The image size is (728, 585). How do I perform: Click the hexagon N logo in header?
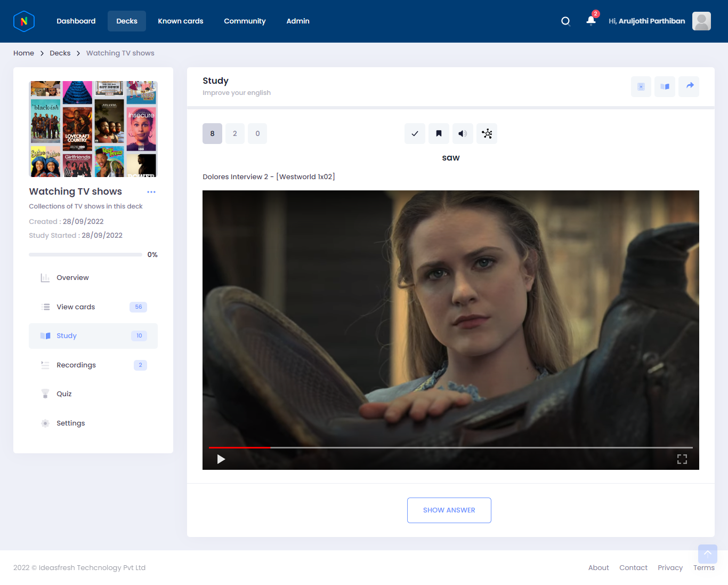tap(24, 21)
